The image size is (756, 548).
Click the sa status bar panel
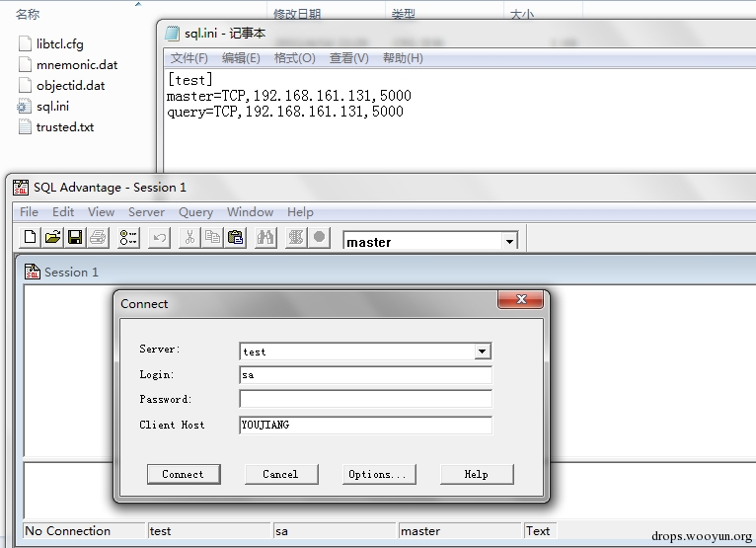[x=335, y=530]
